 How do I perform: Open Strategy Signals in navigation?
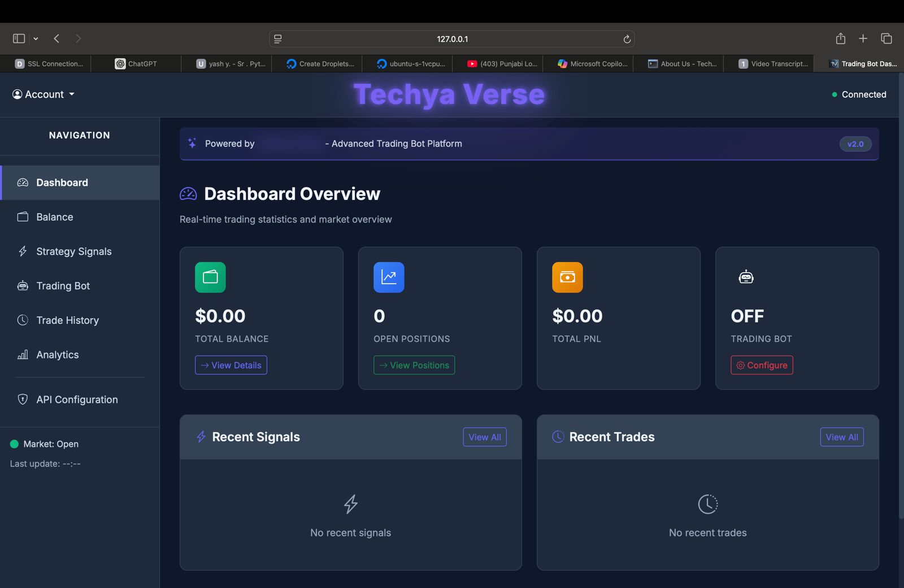[73, 251]
